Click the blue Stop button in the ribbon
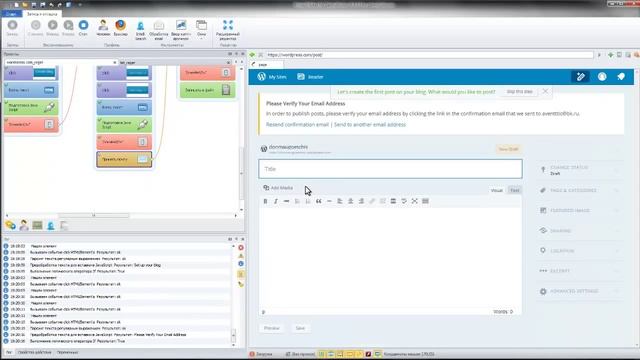This screenshot has width=640, height=360. [83, 27]
